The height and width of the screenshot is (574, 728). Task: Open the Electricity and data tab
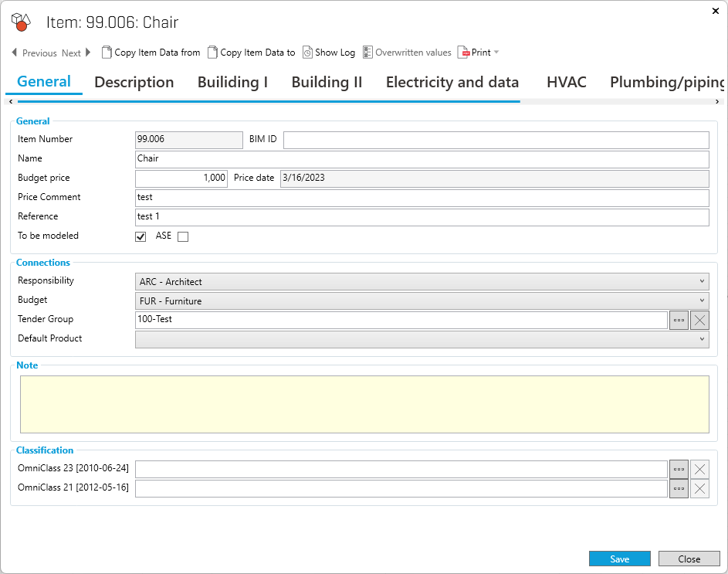coord(452,82)
